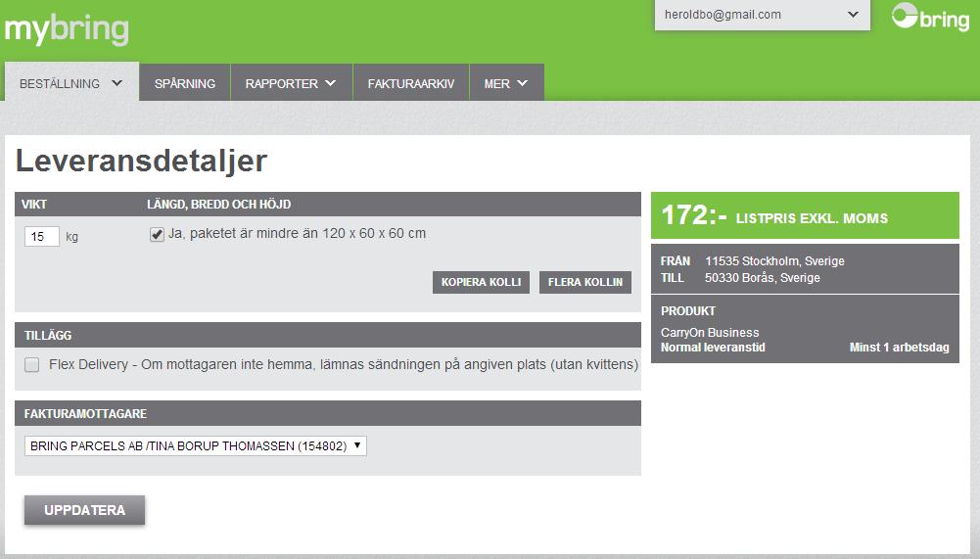This screenshot has width=980, height=559.
Task: Click the 'LÄNGD, BREDD OCH HÖJD' header
Action: [x=218, y=205]
